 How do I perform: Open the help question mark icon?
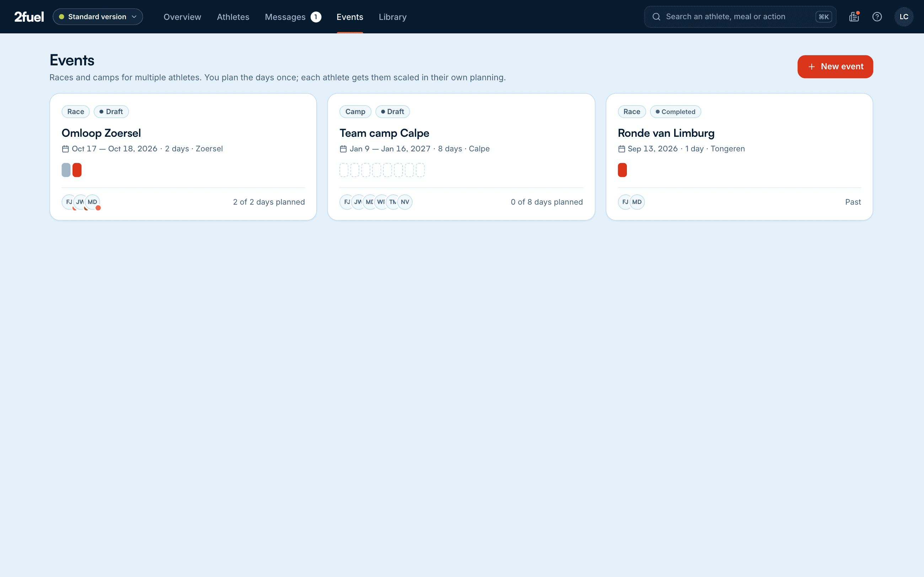tap(877, 17)
